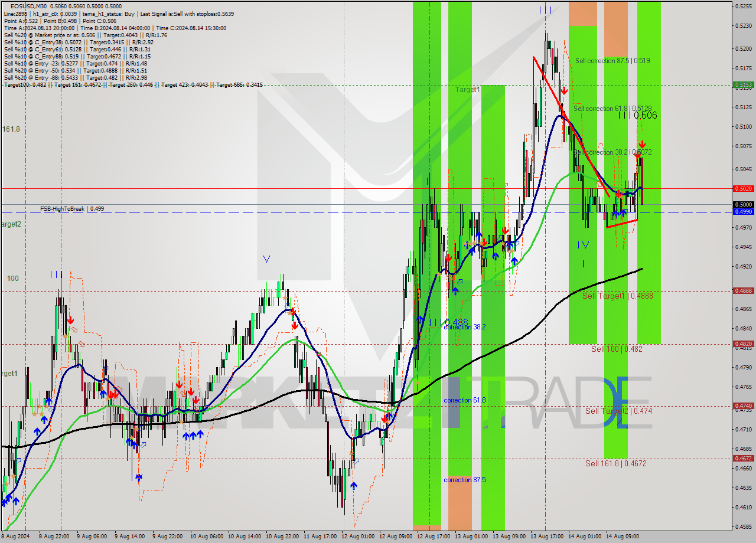Click the blue buy arrow above 12 Aug 01:00
Screen dimensions: 756x543
[353, 485]
